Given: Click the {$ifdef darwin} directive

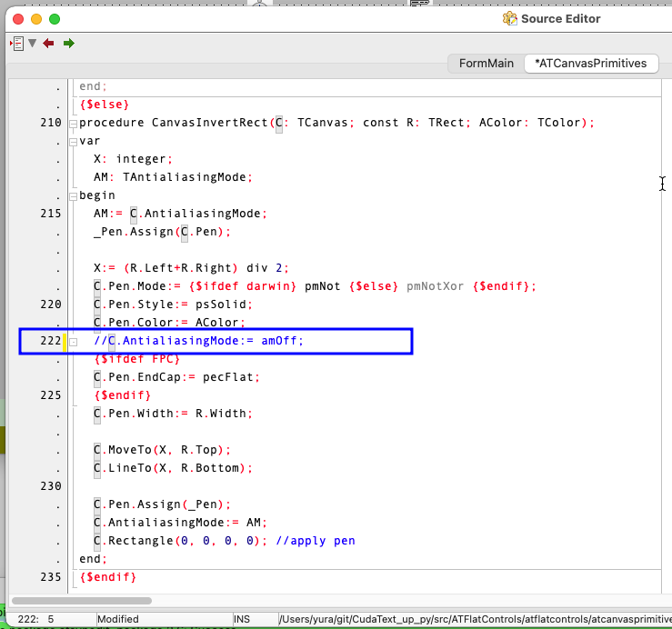Looking at the screenshot, I should point(243,286).
